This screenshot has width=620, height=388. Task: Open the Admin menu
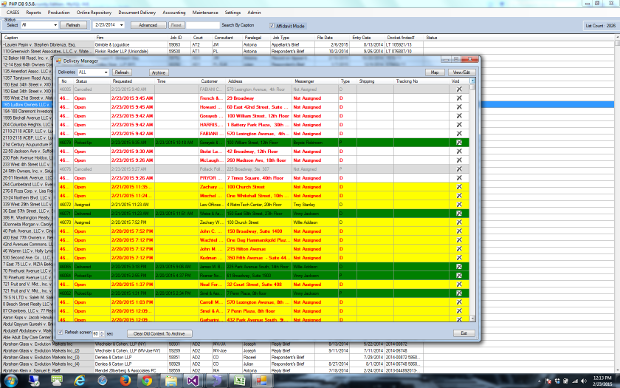pos(254,12)
